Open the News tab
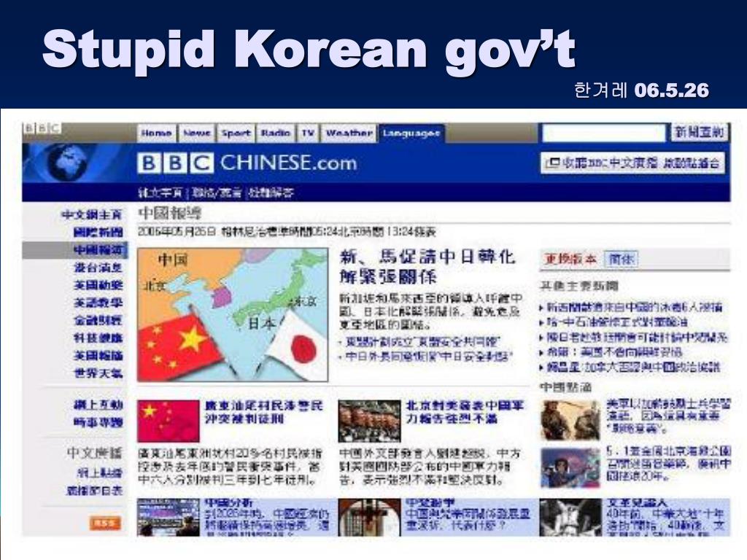The width and height of the screenshot is (747, 560). coord(197,133)
